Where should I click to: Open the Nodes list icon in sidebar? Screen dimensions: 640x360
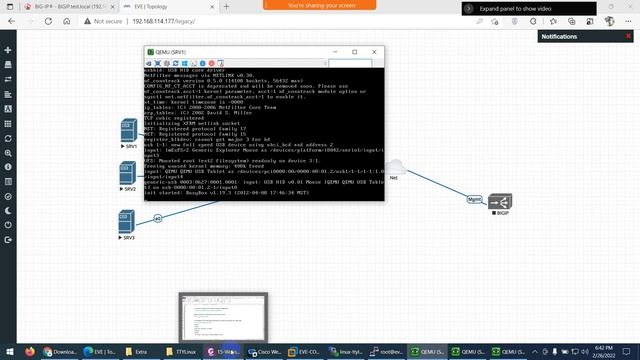click(8, 64)
